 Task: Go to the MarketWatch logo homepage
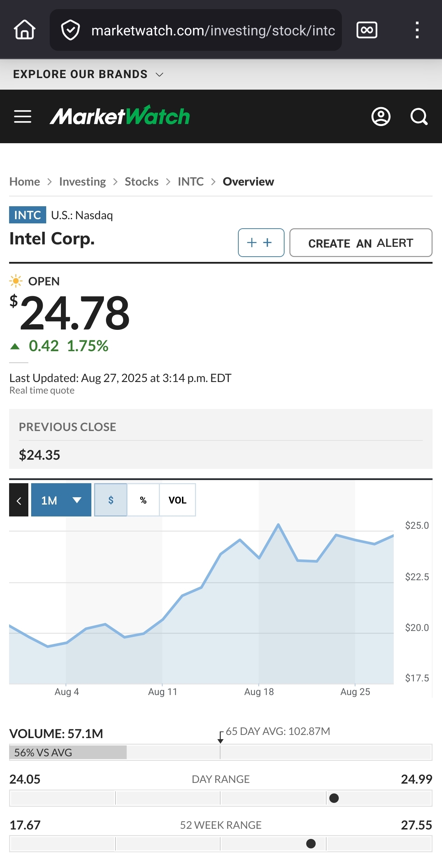[x=120, y=116]
